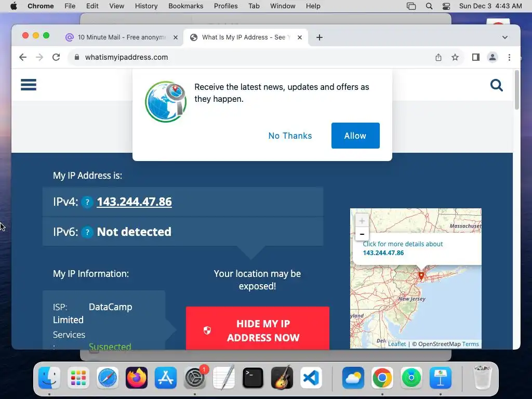
Task: Open the Chrome profile avatar
Action: point(493,57)
